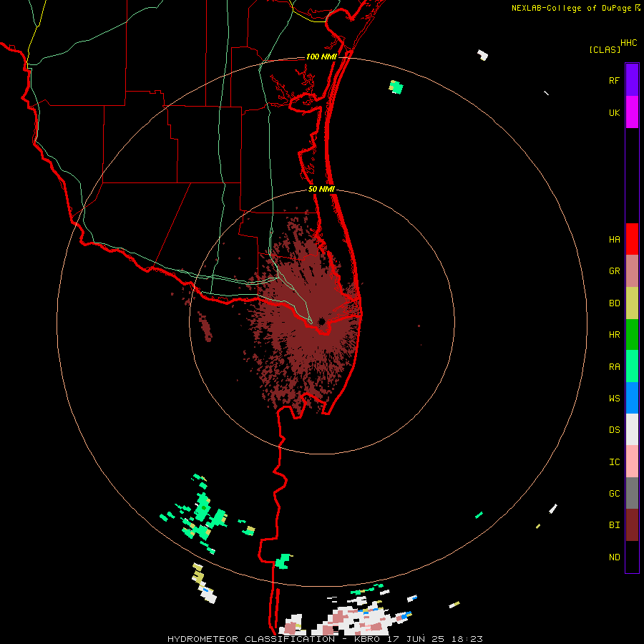644x644 pixels.
Task: Click the GC legend label
Action: (614, 494)
